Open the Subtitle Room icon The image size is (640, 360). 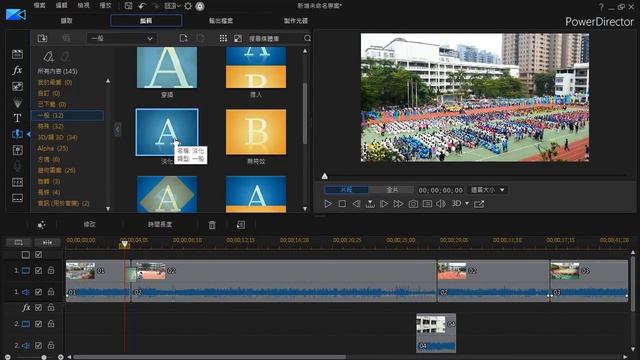[17, 198]
